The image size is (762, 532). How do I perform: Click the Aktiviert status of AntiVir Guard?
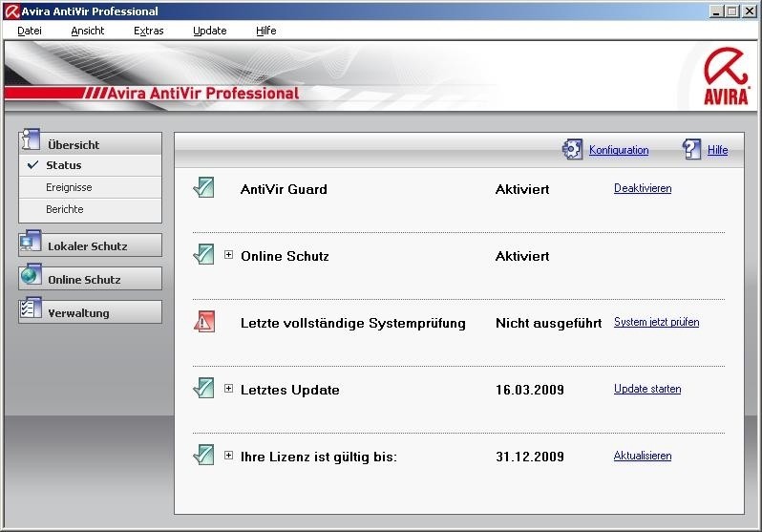coord(522,189)
